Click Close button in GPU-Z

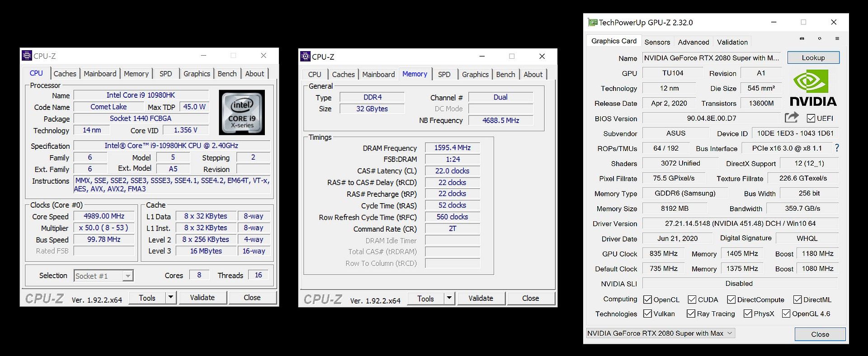click(820, 334)
